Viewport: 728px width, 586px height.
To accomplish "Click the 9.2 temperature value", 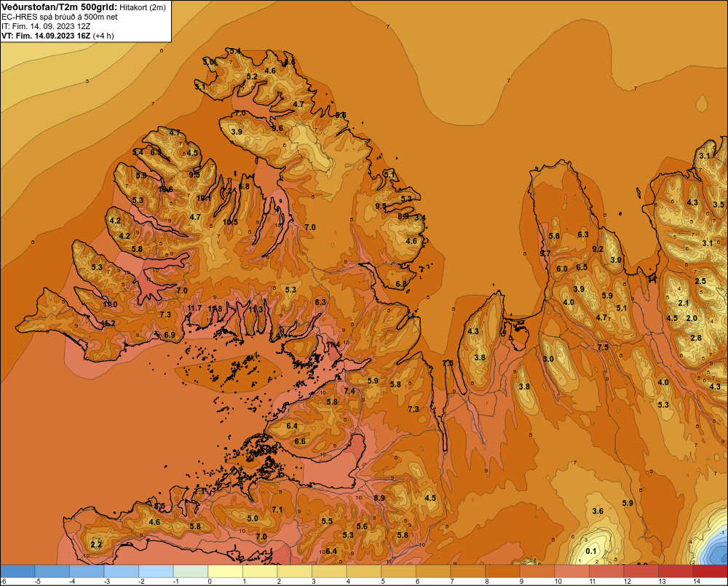I will (598, 249).
